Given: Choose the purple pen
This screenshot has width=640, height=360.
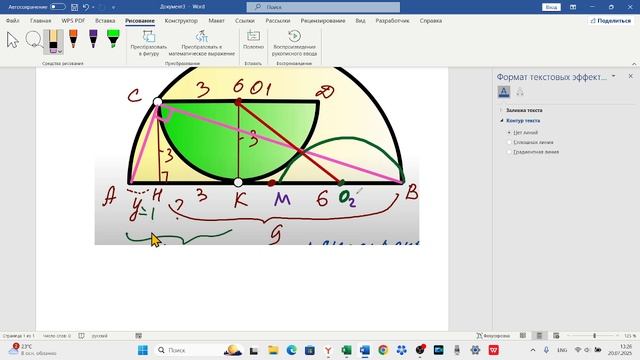Looking at the screenshot, I should tap(93, 39).
